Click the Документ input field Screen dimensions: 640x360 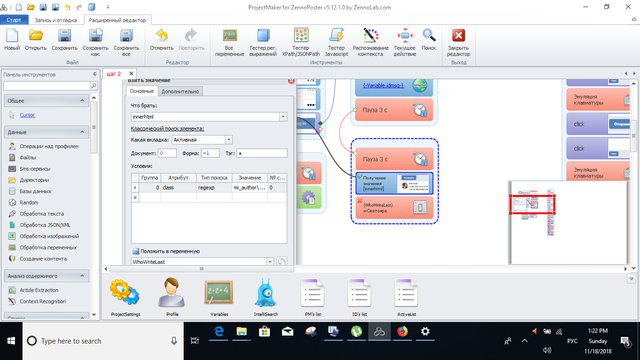(167, 153)
